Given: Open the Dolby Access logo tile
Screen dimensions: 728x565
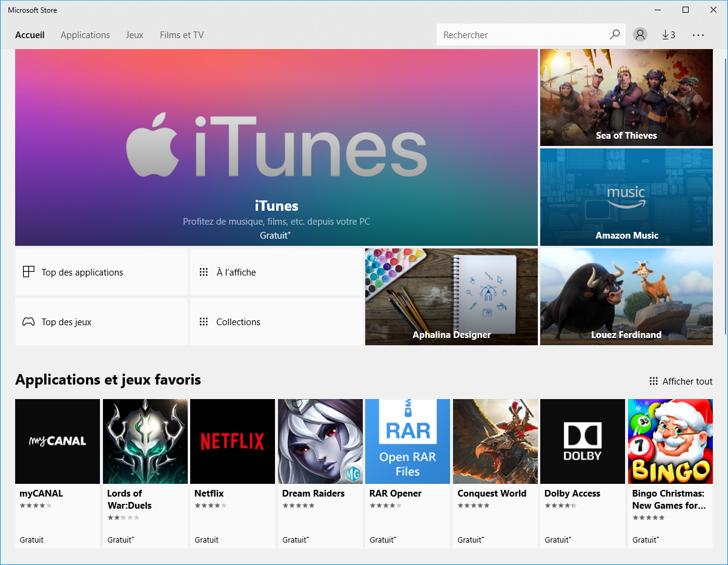Looking at the screenshot, I should tap(583, 441).
